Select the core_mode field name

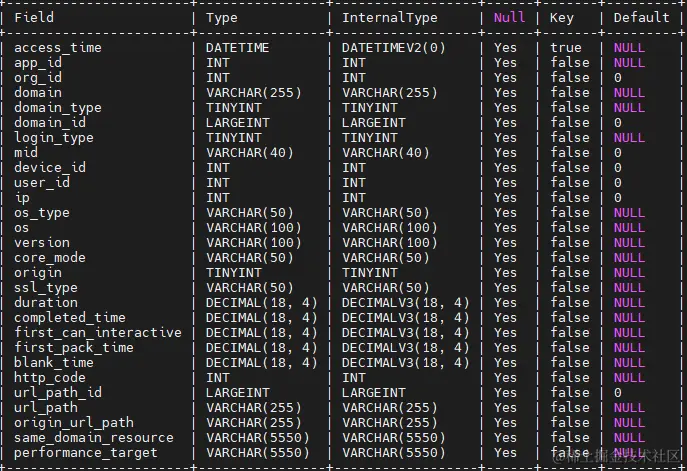[x=50, y=257]
